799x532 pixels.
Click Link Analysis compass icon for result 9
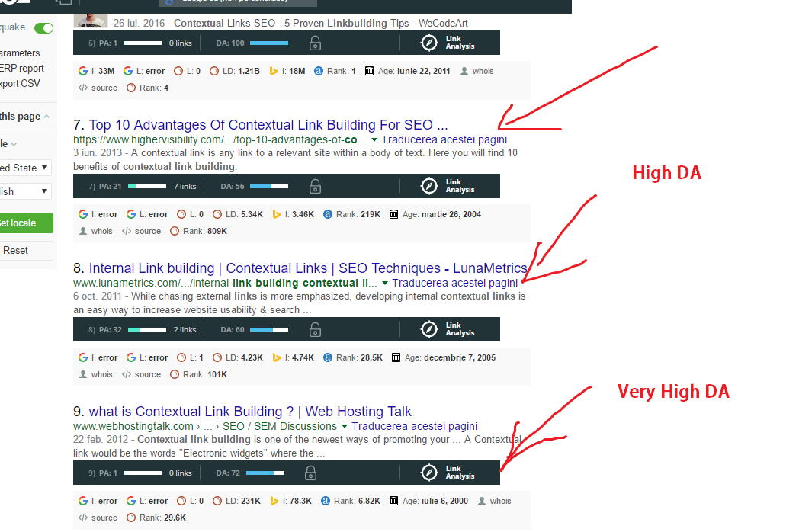click(x=430, y=473)
